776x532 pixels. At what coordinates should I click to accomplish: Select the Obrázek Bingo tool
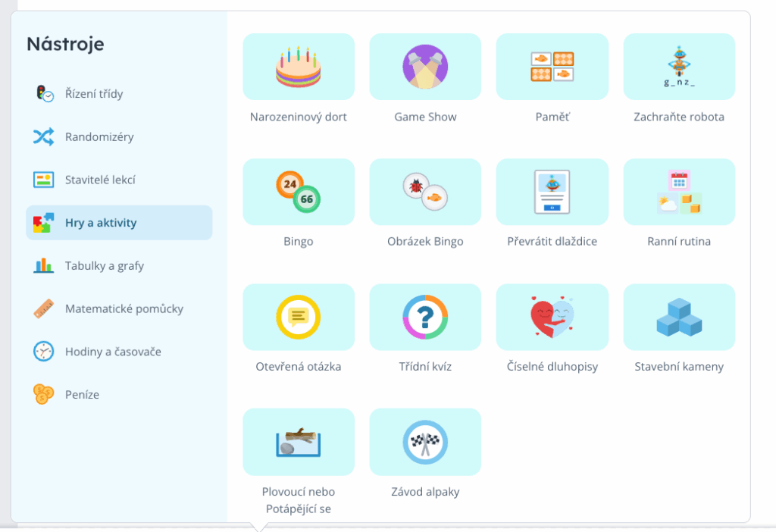click(x=425, y=192)
